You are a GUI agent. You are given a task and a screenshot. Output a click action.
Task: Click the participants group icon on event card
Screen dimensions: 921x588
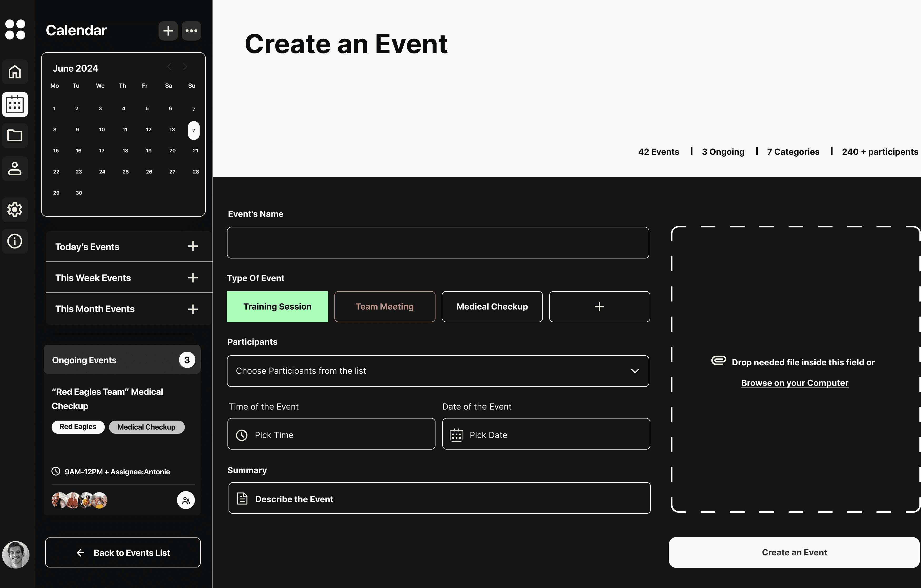coord(186,500)
